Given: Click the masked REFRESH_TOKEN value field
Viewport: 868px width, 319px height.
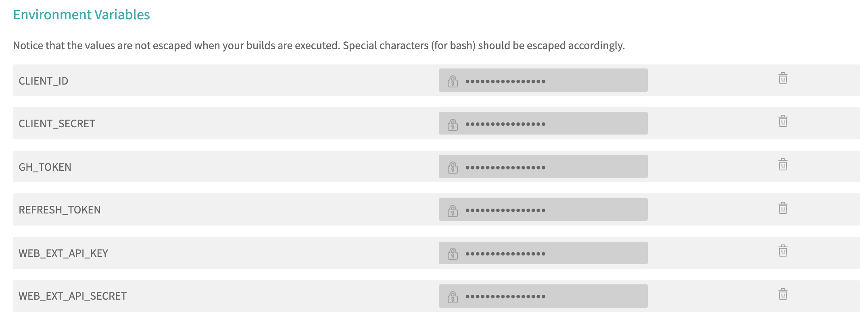Looking at the screenshot, I should (x=543, y=209).
